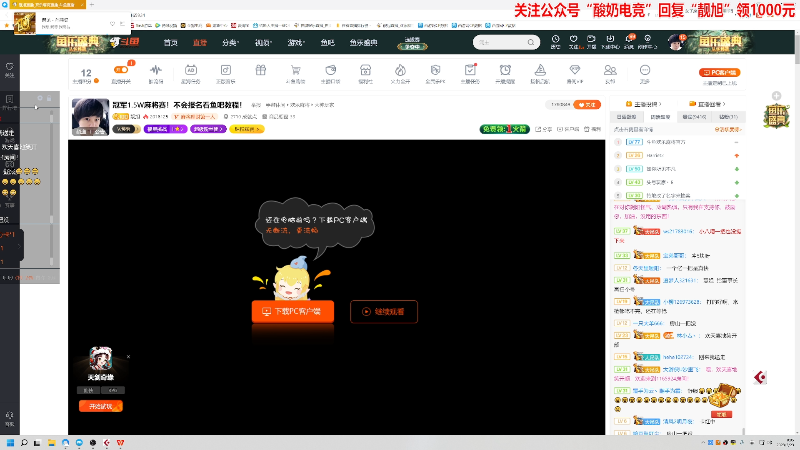Click the site search input field
This screenshot has width=800, height=450.
click(x=500, y=42)
